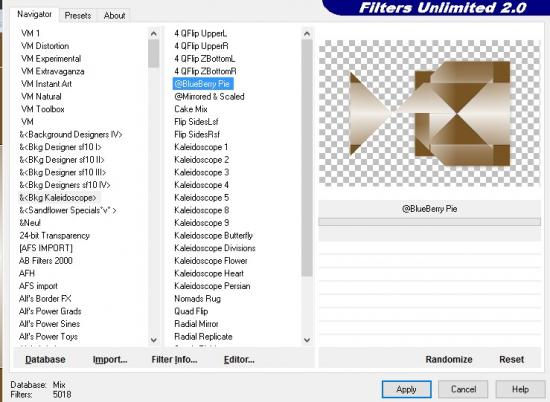Screen dimensions: 550x402
Task: Click Import... to add filters
Action: [x=110, y=360]
